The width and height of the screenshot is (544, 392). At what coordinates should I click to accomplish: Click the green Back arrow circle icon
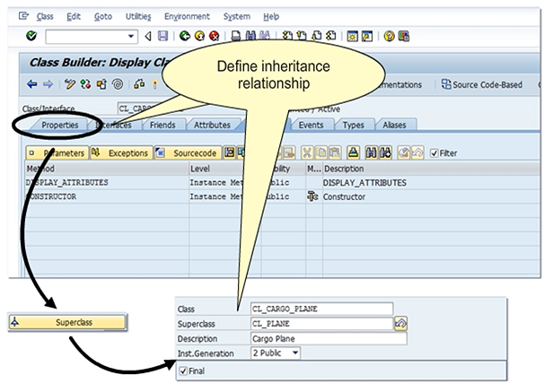(x=185, y=37)
